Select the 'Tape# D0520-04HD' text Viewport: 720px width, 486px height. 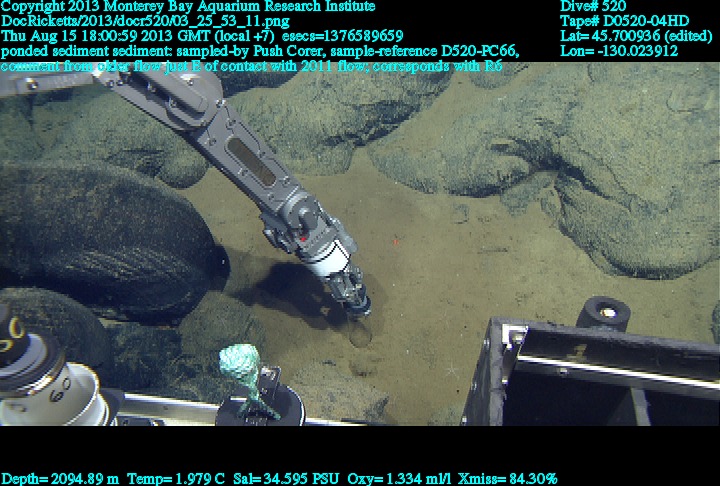click(x=624, y=21)
